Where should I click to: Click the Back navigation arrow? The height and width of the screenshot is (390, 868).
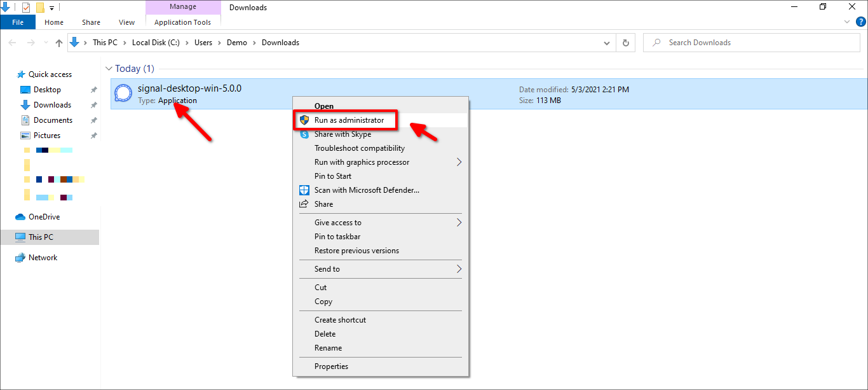(13, 43)
